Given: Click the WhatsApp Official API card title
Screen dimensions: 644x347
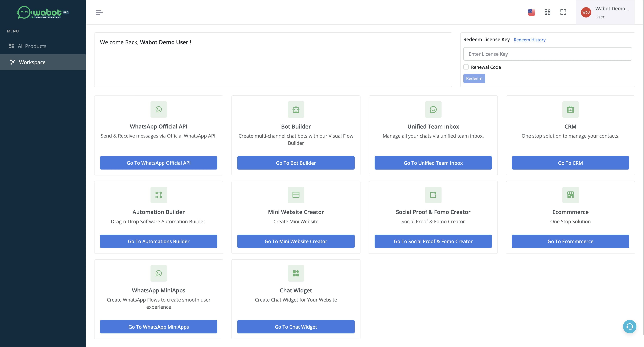Looking at the screenshot, I should point(158,127).
